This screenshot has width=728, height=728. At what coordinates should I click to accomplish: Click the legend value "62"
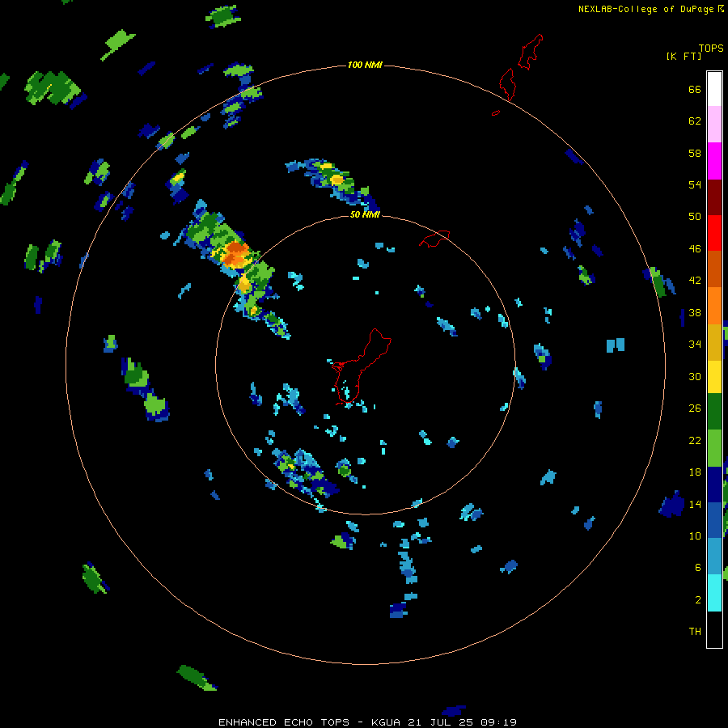point(695,121)
